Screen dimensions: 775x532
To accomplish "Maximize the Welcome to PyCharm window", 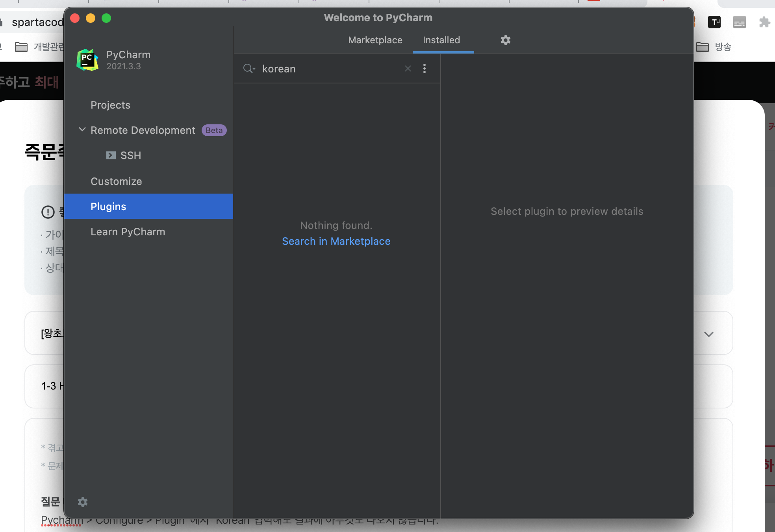I will coord(106,18).
